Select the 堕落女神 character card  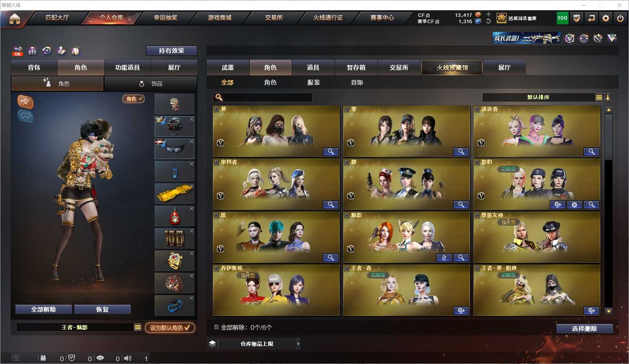(537, 237)
